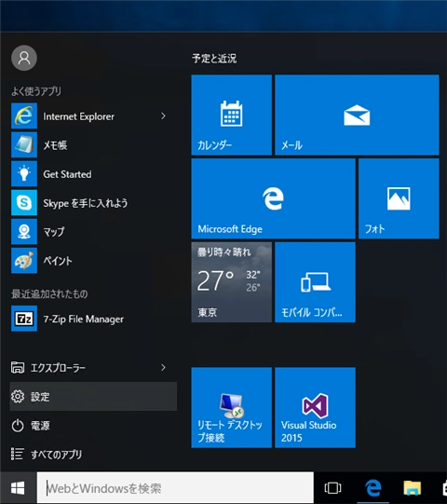Launch the ペイント paint icon
This screenshot has width=447, height=504.
pyautogui.click(x=24, y=261)
